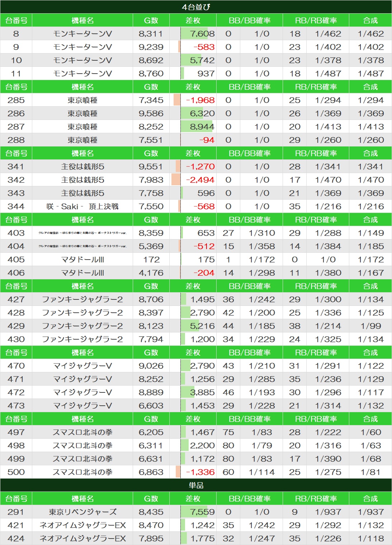Click 咲 - Saki - 頂上決戦 machine name
Image resolution: width=392 pixels, height=545 pixels.
82,206
